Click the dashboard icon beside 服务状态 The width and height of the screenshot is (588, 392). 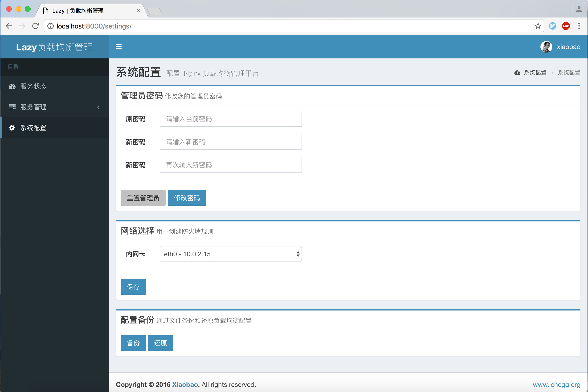12,86
